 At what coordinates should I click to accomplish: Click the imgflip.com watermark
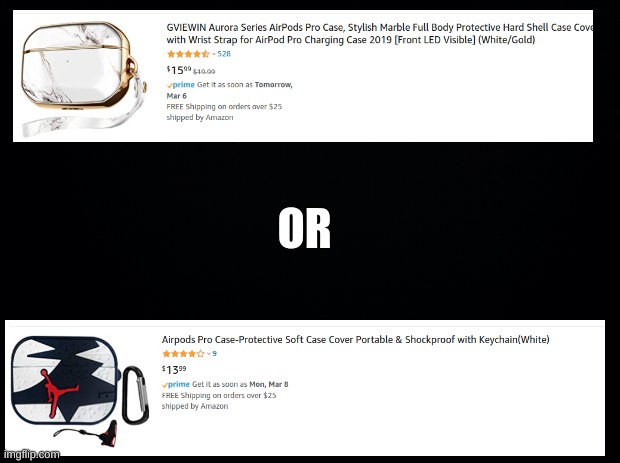pos(31,454)
